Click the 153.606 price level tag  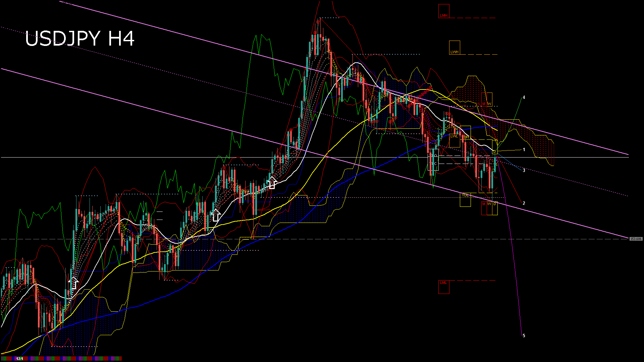point(636,239)
